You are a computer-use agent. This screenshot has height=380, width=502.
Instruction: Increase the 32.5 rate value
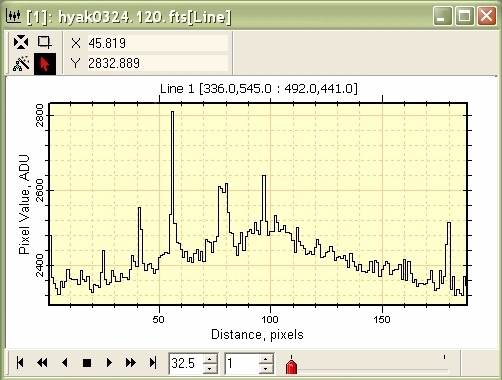point(210,359)
